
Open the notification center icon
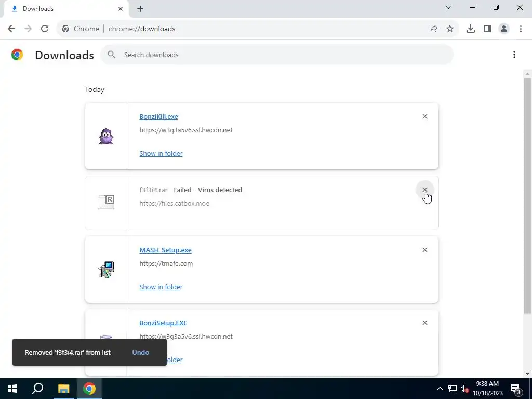pyautogui.click(x=516, y=389)
